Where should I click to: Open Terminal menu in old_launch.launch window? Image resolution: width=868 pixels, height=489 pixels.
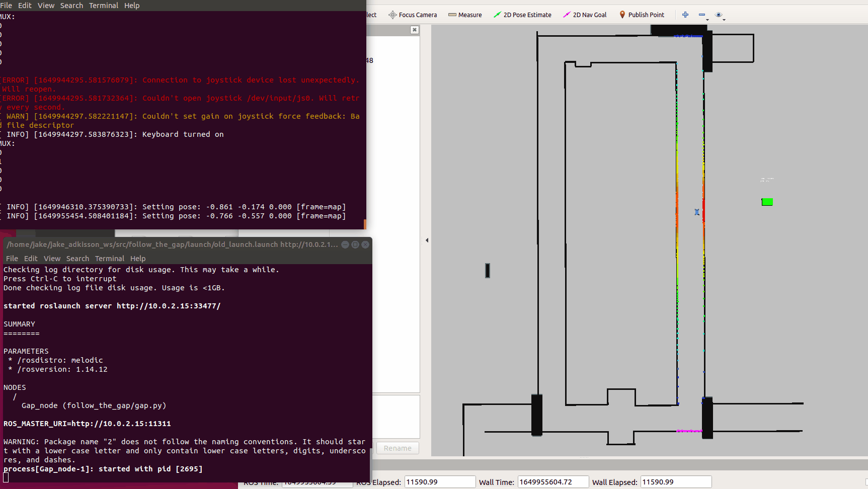(x=109, y=259)
